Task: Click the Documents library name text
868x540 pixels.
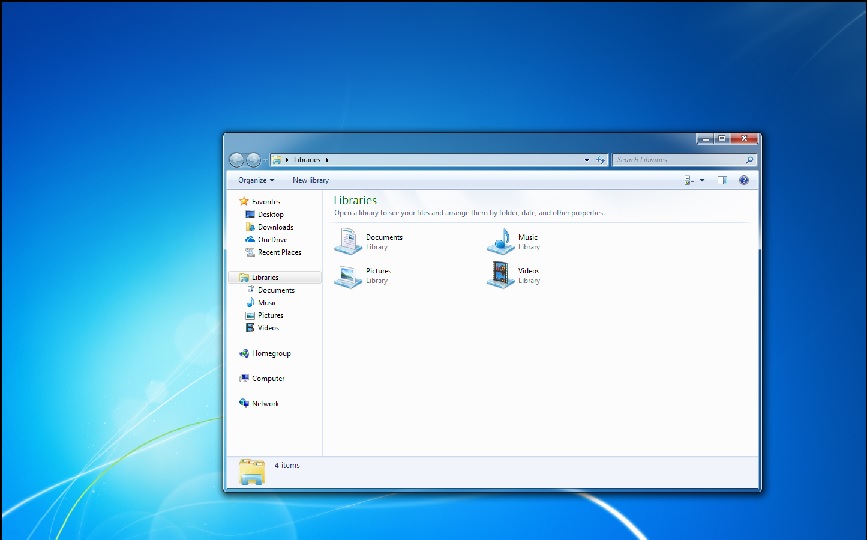Action: pyautogui.click(x=384, y=238)
